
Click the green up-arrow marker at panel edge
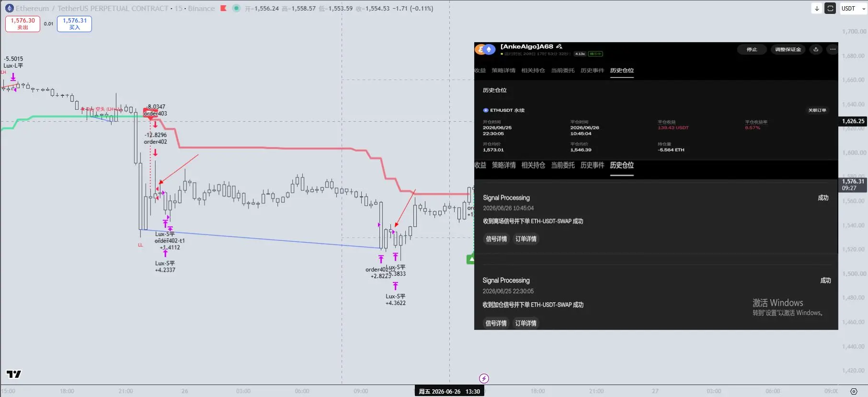(x=471, y=259)
